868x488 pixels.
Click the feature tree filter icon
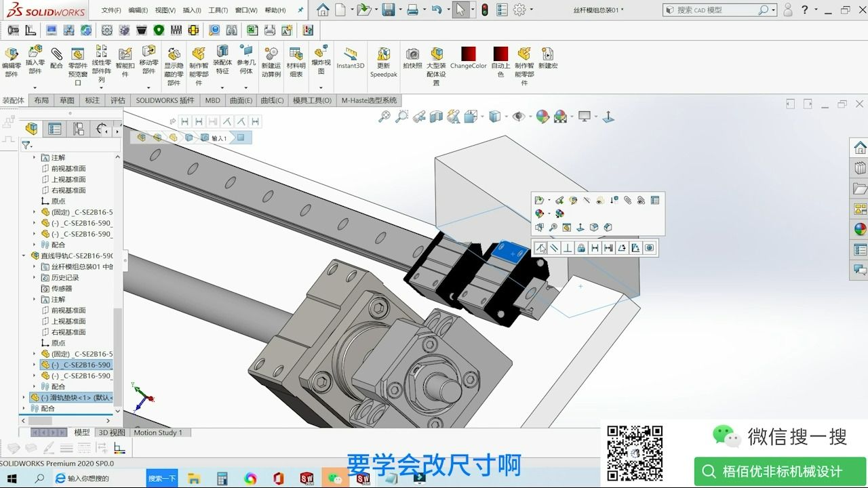tap(26, 145)
